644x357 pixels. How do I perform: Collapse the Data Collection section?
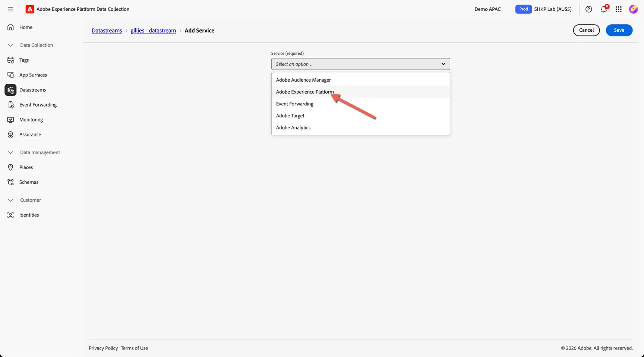click(10, 45)
